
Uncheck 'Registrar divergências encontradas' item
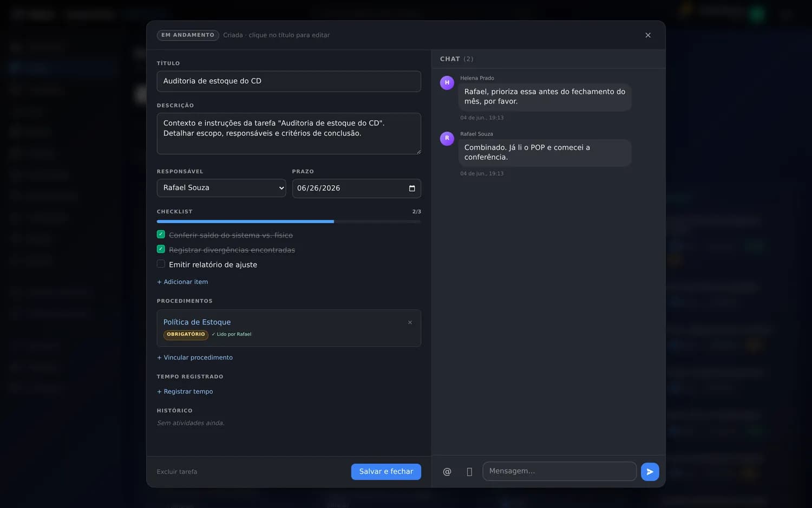click(x=161, y=249)
